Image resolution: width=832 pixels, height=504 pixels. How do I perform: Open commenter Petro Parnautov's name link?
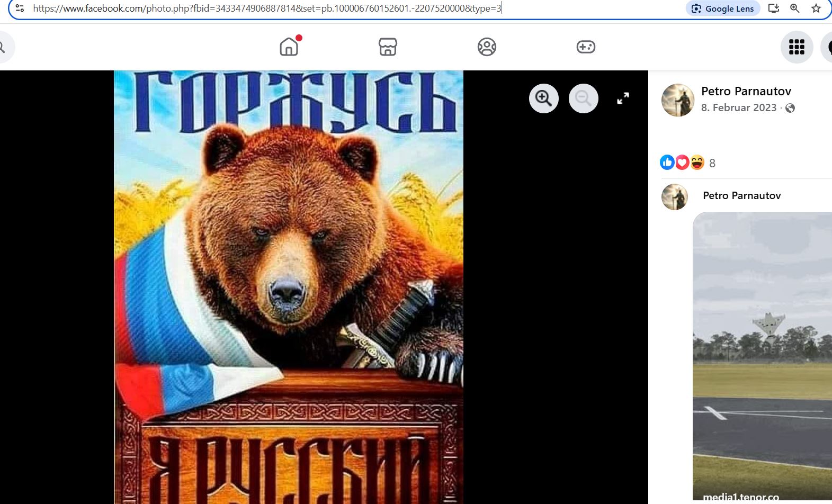pos(741,195)
